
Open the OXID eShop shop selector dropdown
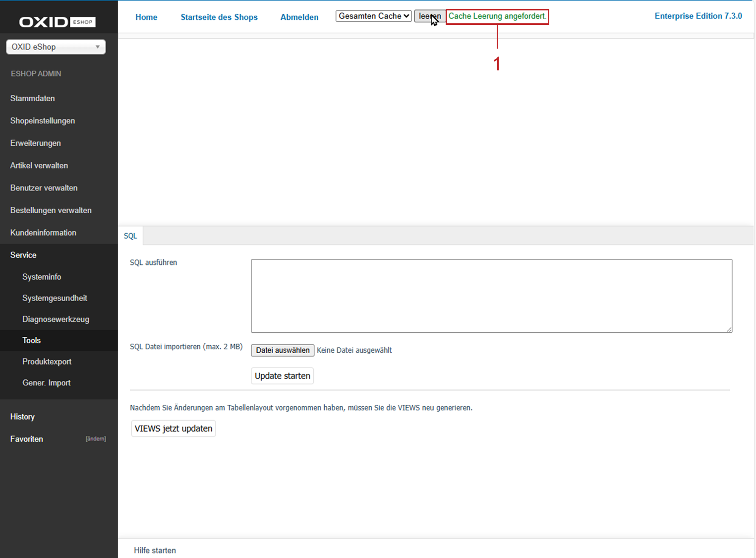point(56,47)
